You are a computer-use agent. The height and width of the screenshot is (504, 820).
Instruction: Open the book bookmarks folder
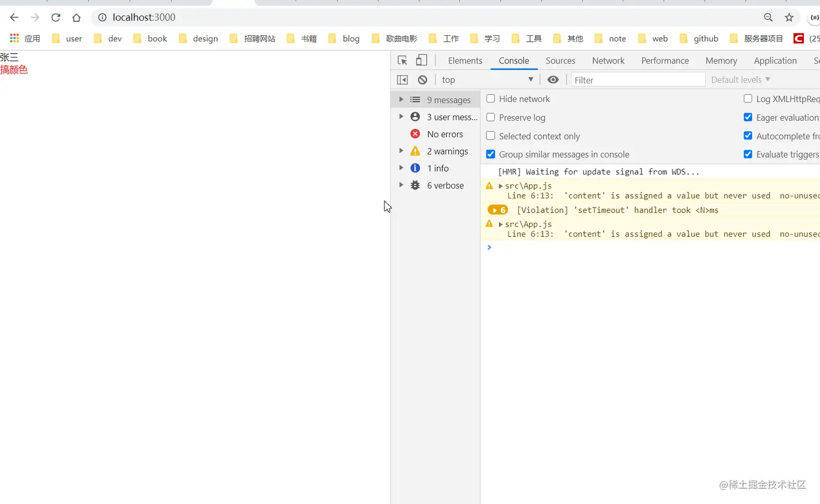(150, 38)
